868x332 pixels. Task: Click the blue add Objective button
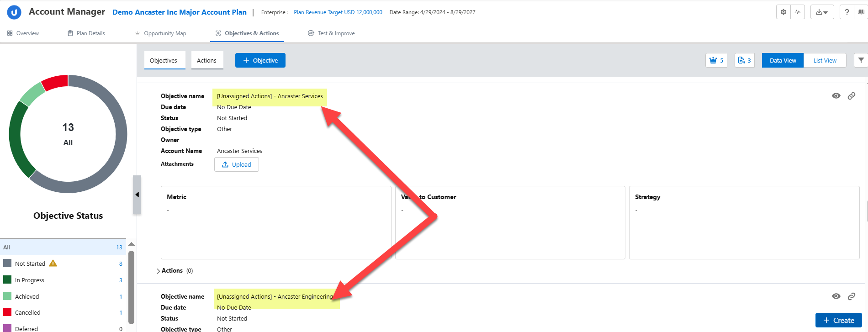tap(260, 60)
